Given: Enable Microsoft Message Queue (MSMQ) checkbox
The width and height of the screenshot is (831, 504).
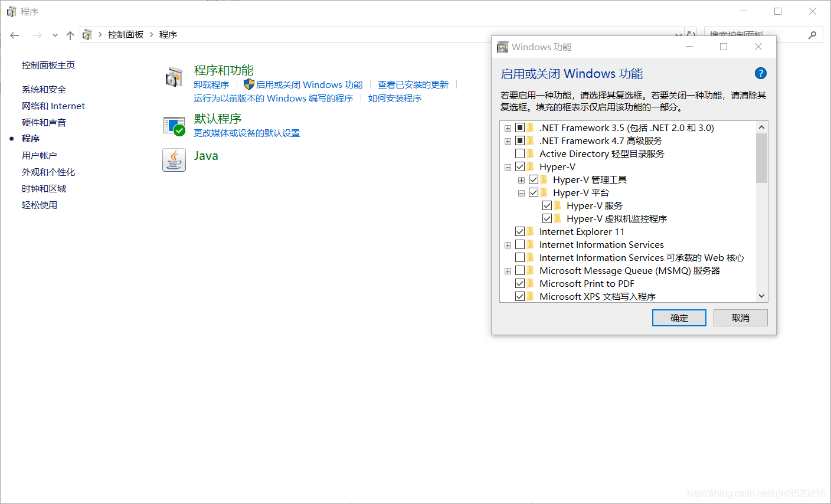Looking at the screenshot, I should 520,270.
